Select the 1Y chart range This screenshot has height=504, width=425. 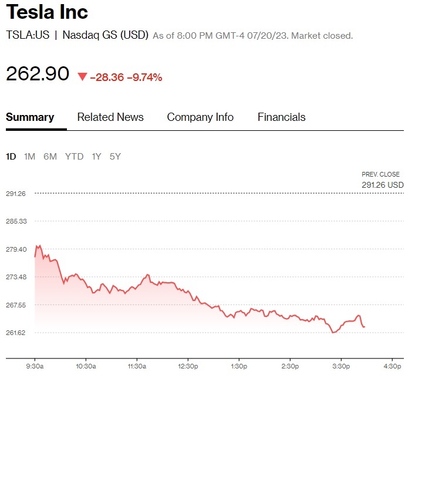coord(96,157)
